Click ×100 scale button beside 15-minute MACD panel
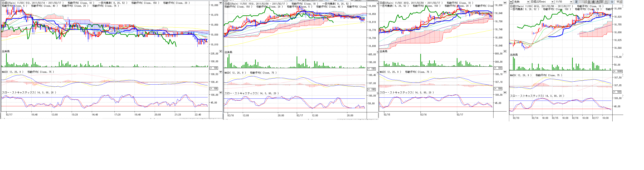 pyautogui.click(x=371, y=89)
